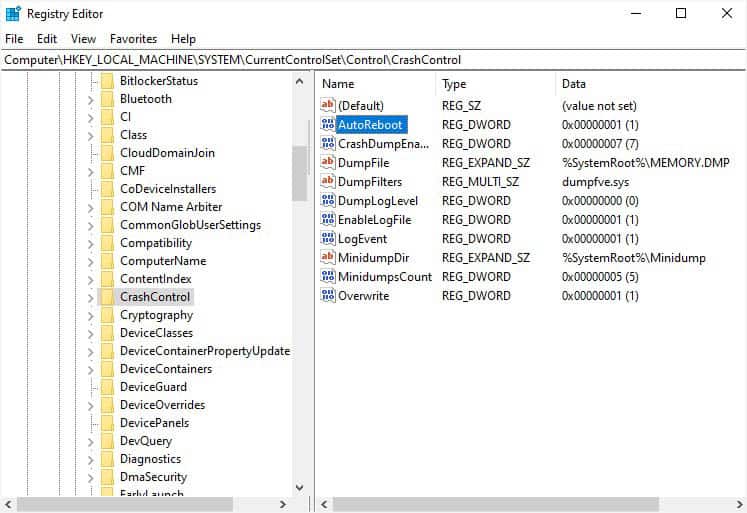Click the tree pane horizontal scroll left arrow

coord(8,503)
